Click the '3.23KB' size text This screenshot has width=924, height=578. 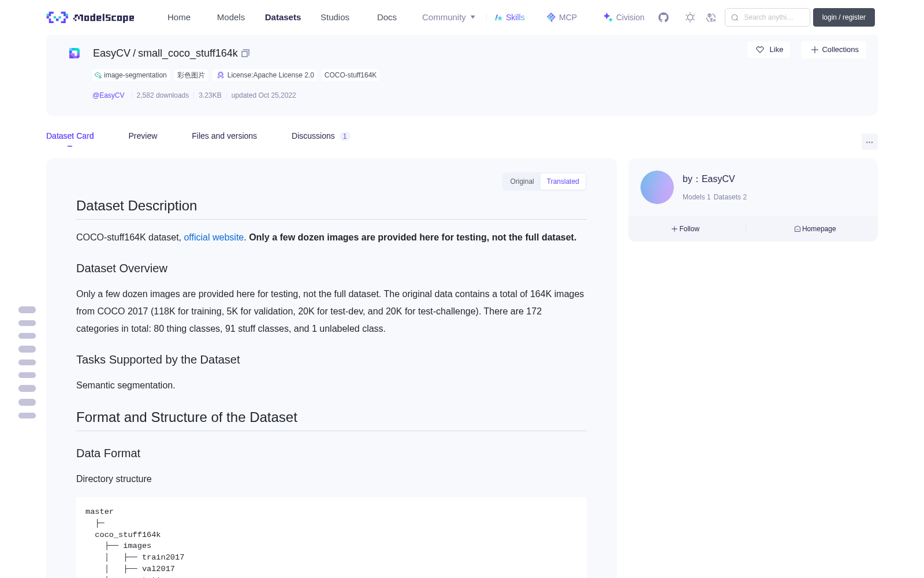(210, 95)
